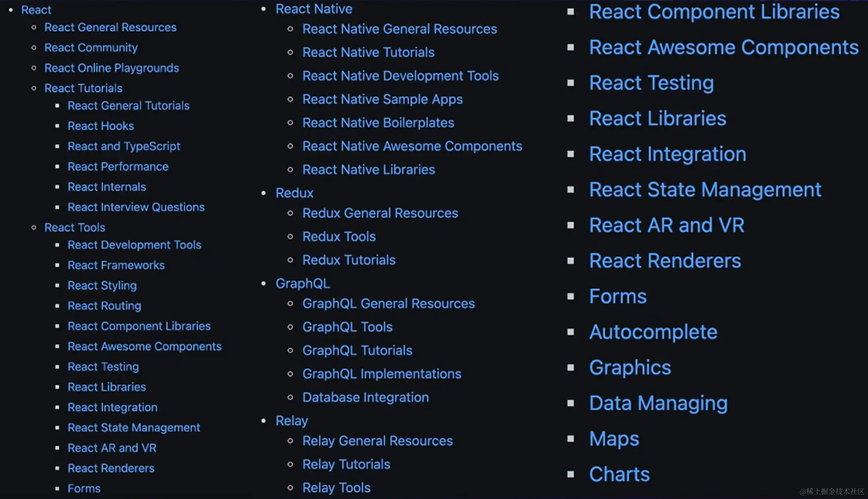Open React Online Playgrounds link
Viewport: 868px width, 499px height.
pyautogui.click(x=111, y=68)
